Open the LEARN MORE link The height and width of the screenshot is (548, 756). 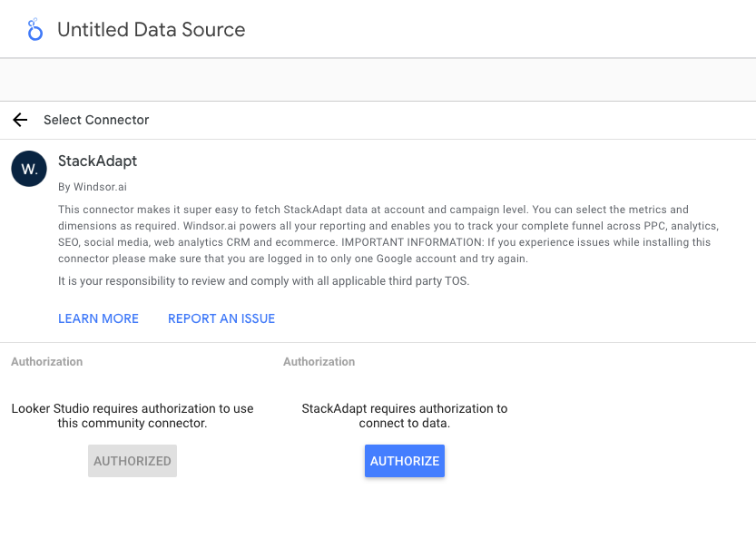(98, 318)
